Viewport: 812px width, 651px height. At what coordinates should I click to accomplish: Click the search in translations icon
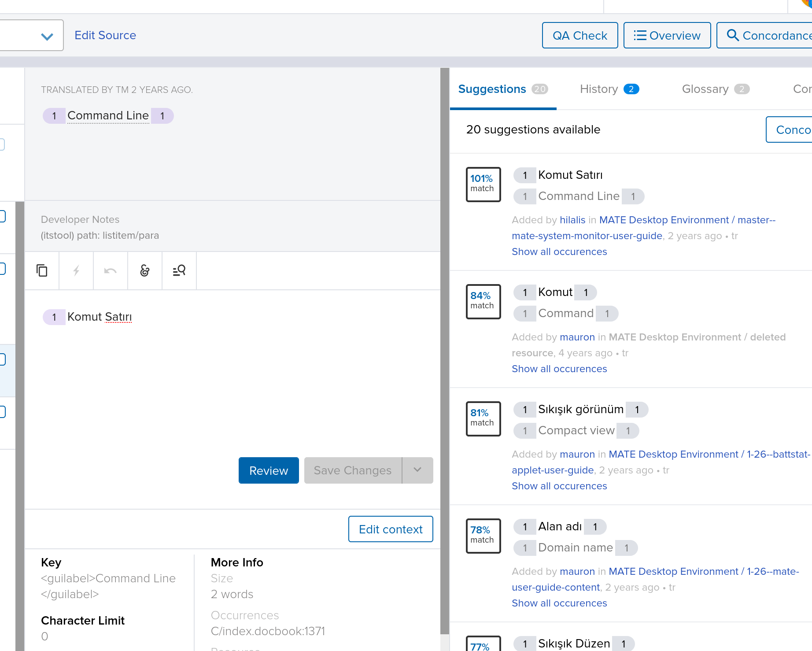[179, 270]
